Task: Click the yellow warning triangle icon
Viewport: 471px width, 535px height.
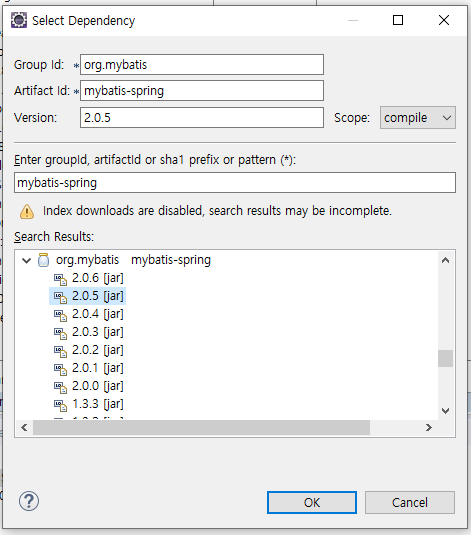Action: pyautogui.click(x=27, y=212)
